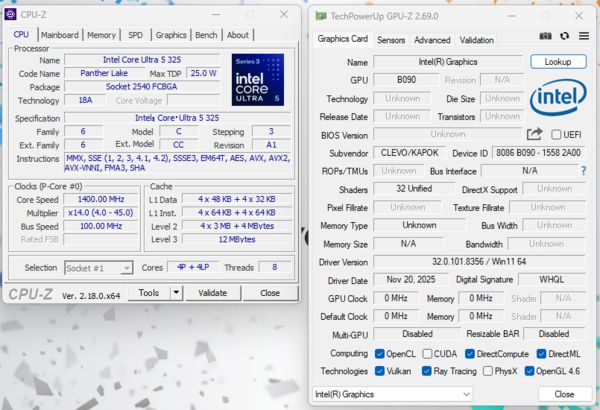Image resolution: width=600 pixels, height=410 pixels.
Task: Open the Validation tab in GPU-Z
Action: click(x=476, y=40)
